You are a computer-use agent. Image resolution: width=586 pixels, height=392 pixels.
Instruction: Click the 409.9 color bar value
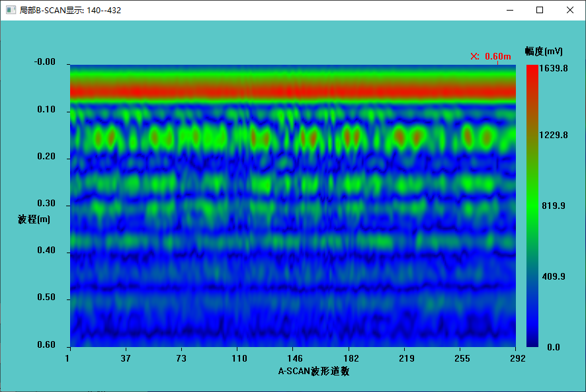554,276
